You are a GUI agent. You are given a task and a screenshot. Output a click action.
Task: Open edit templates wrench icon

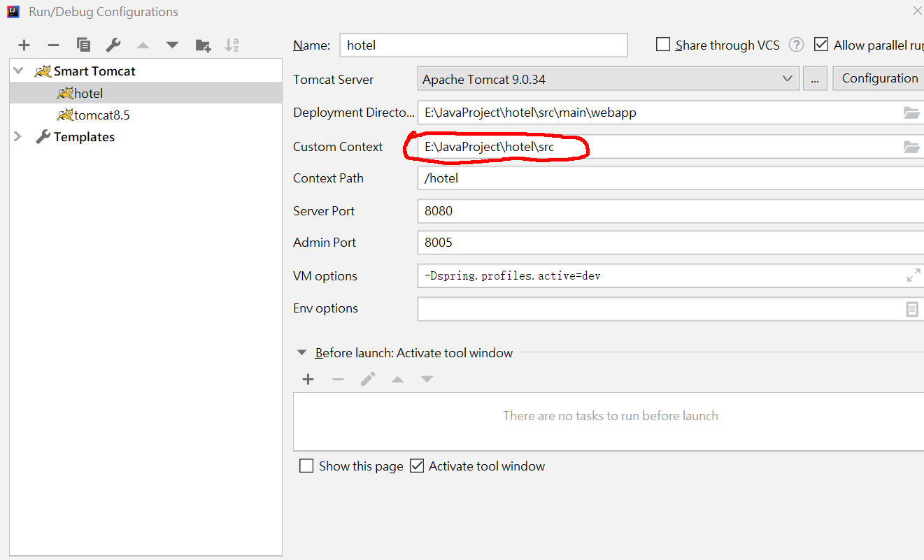coord(113,45)
